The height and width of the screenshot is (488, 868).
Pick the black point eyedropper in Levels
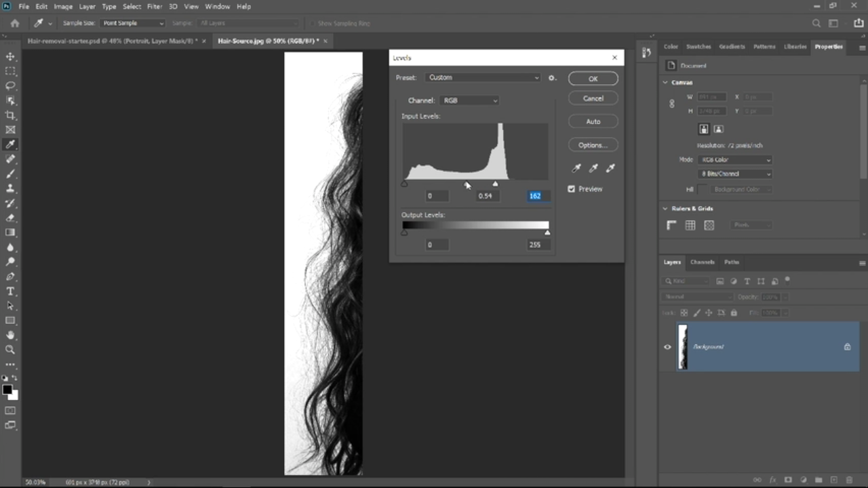click(x=576, y=168)
